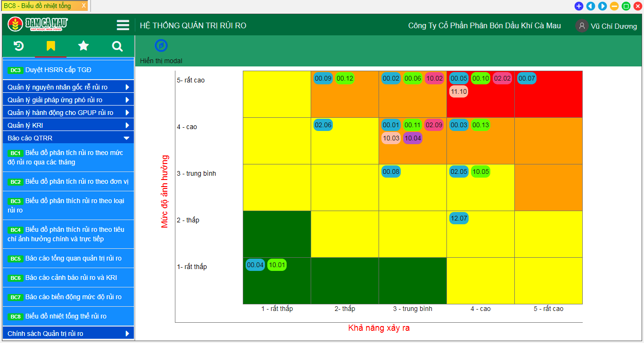Viewport: 644px width, 343px height.
Task: Open the favorites star icon
Action: tap(83, 46)
